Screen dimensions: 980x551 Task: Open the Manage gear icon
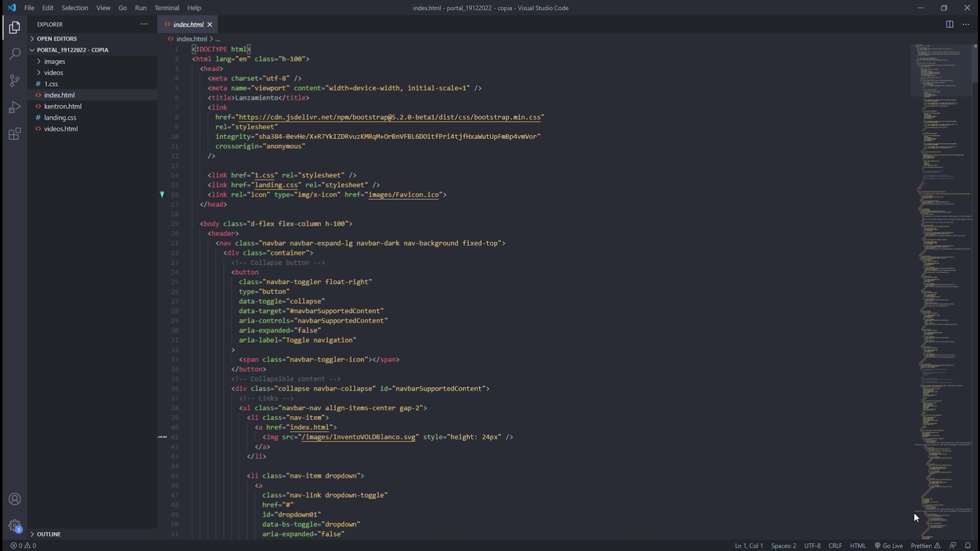click(x=15, y=525)
